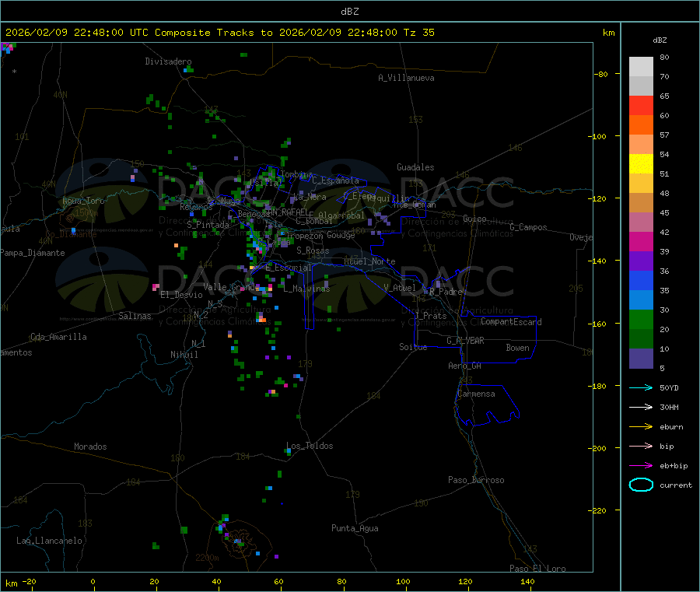Click the Salinas map label
Viewport: 700px width, 592px height.
pyautogui.click(x=135, y=316)
